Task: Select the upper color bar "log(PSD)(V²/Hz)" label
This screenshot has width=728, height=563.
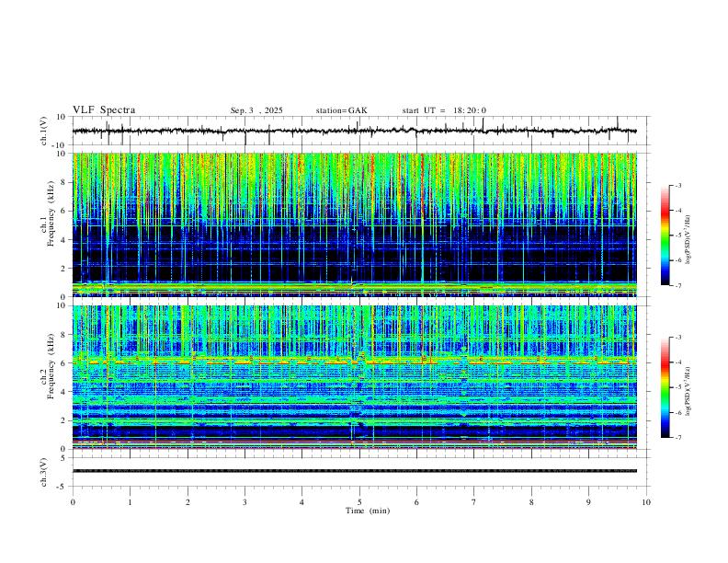Action: (688, 239)
